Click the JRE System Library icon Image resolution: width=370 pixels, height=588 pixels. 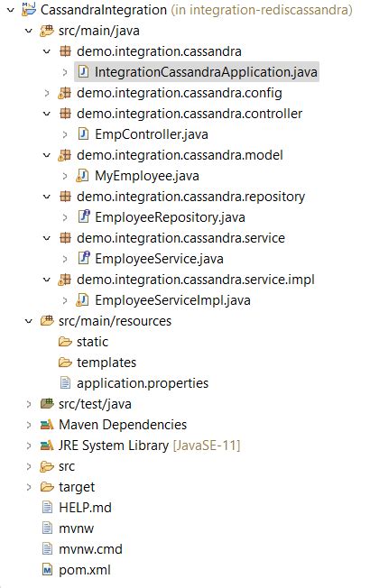47,446
